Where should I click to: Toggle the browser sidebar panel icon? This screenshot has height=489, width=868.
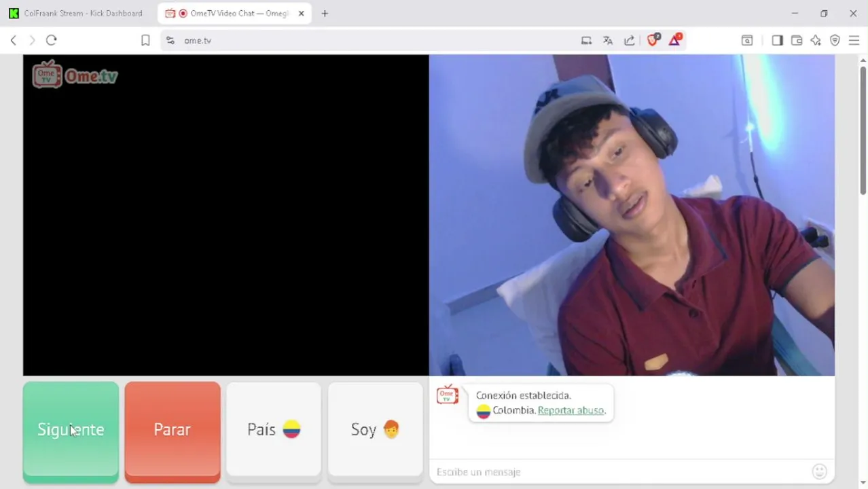[777, 41]
